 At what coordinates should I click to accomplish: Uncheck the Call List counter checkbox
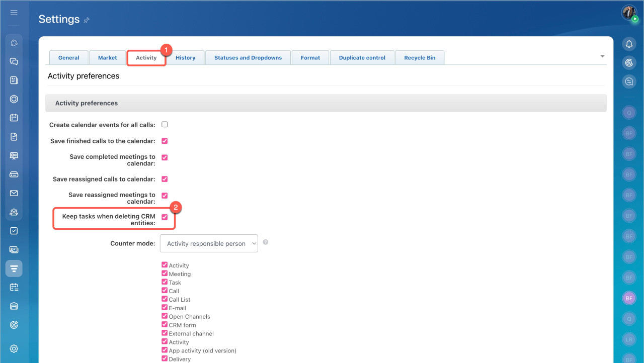point(165,299)
